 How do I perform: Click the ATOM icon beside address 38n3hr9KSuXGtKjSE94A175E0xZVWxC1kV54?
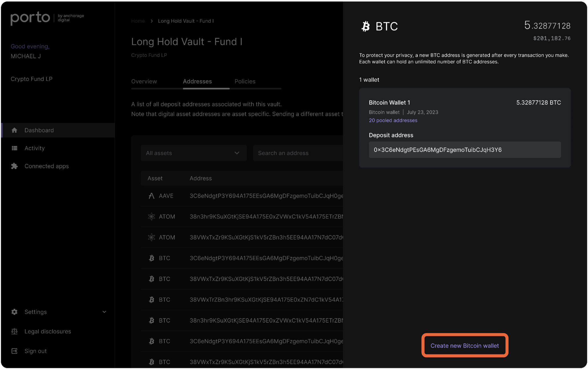pyautogui.click(x=151, y=216)
